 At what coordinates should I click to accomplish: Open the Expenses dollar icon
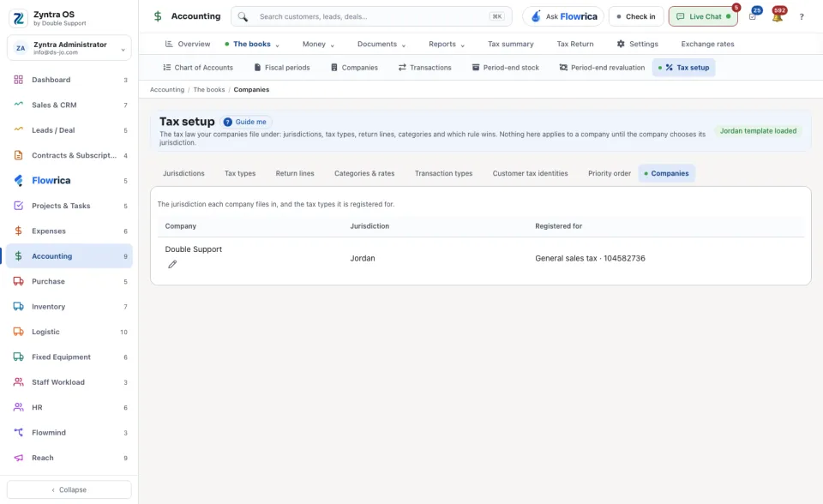click(18, 231)
